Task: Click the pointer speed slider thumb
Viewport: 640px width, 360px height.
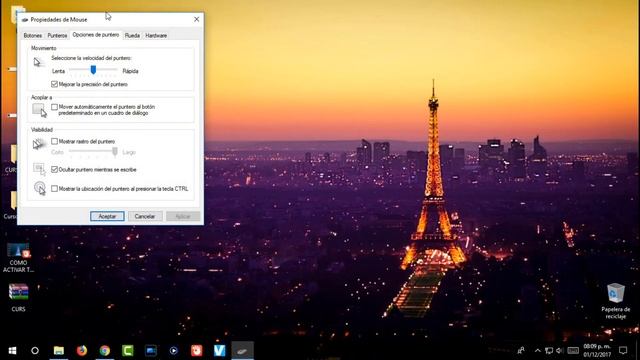Action: [x=93, y=70]
